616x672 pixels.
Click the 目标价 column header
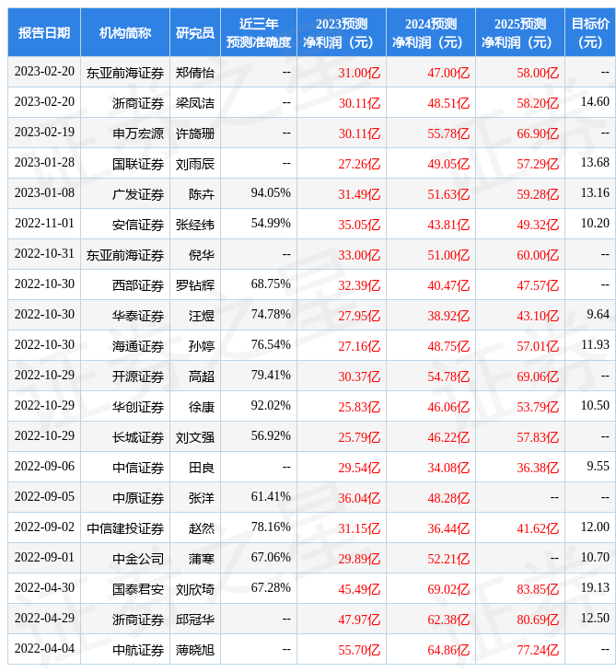pos(589,32)
